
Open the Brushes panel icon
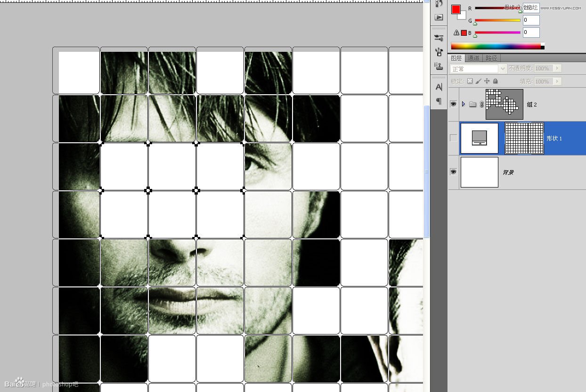pyautogui.click(x=439, y=38)
